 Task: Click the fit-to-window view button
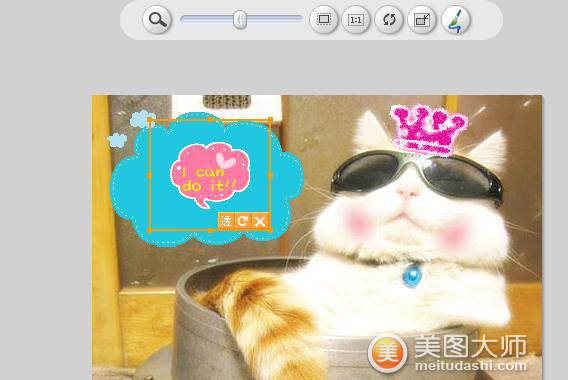[x=323, y=20]
